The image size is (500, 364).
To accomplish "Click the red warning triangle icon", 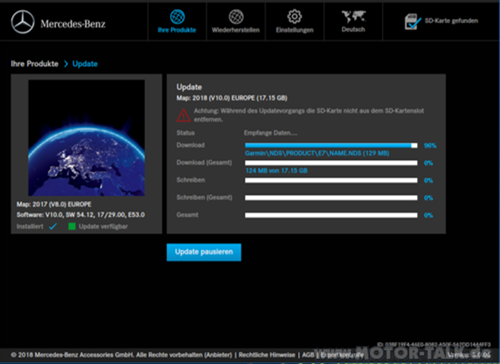I will pos(183,116).
